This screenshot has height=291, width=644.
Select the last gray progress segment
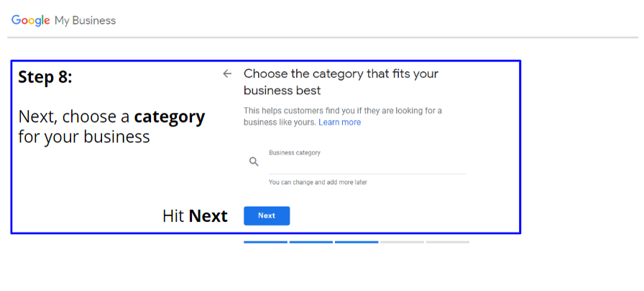point(448,242)
